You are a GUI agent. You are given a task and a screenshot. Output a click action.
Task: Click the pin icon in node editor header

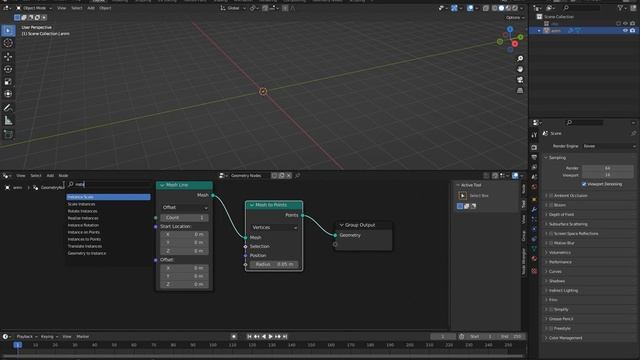[298, 176]
